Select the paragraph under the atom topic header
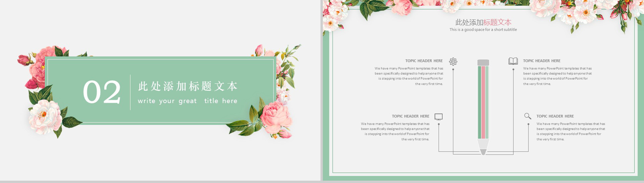Image resolution: width=644 pixels, height=183 pixels. click(409, 76)
